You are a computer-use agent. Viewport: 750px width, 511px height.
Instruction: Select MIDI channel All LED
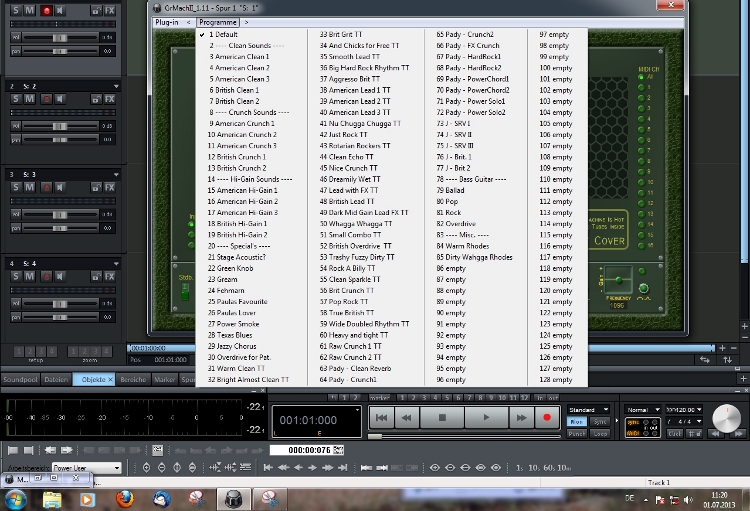pyautogui.click(x=643, y=75)
